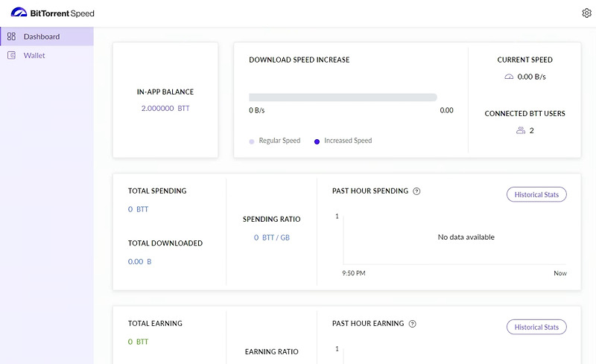Click the Increased Speed legend dot

(x=317, y=141)
